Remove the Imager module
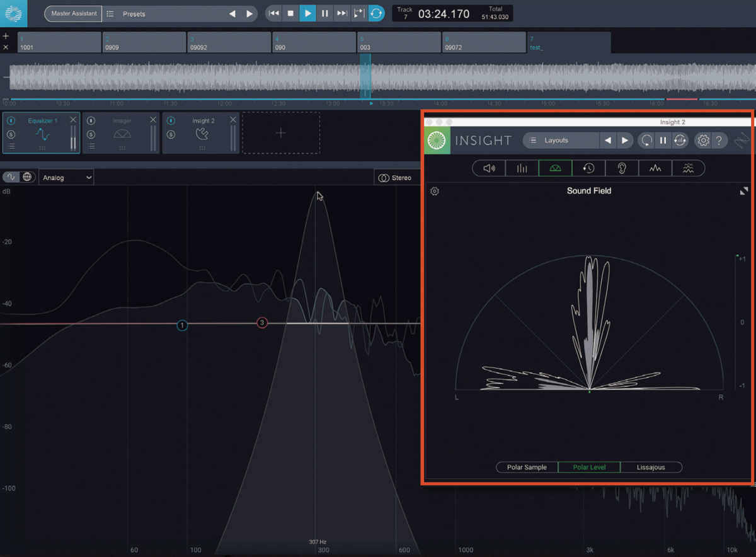The height and width of the screenshot is (557, 756). click(153, 120)
